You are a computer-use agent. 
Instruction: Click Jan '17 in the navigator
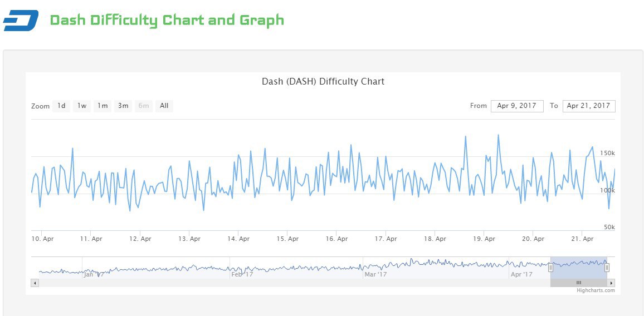(x=94, y=274)
